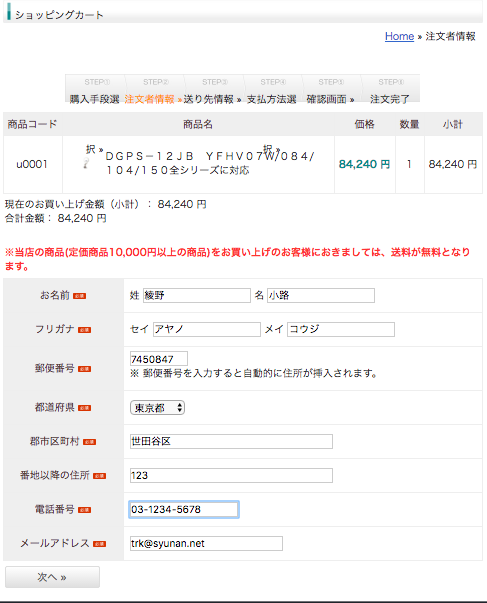
Task: Click the 番地以降の住所 field containing 123
Action: click(231, 475)
